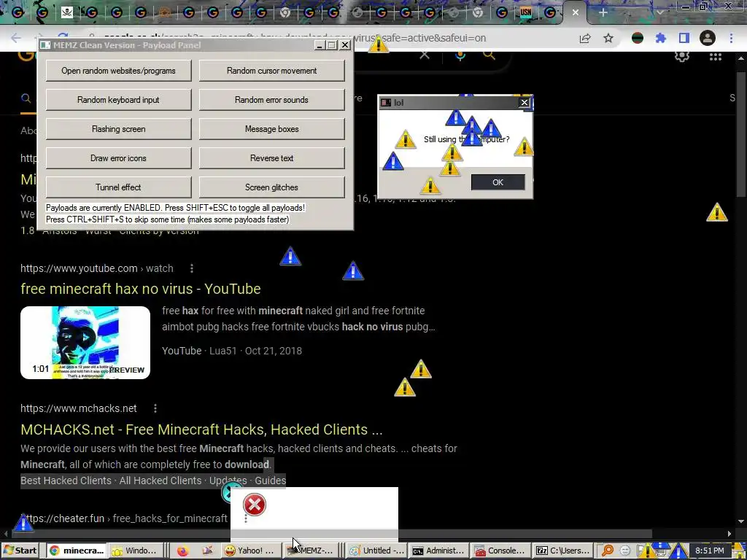Submit search with magnifier icon

pyautogui.click(x=489, y=55)
